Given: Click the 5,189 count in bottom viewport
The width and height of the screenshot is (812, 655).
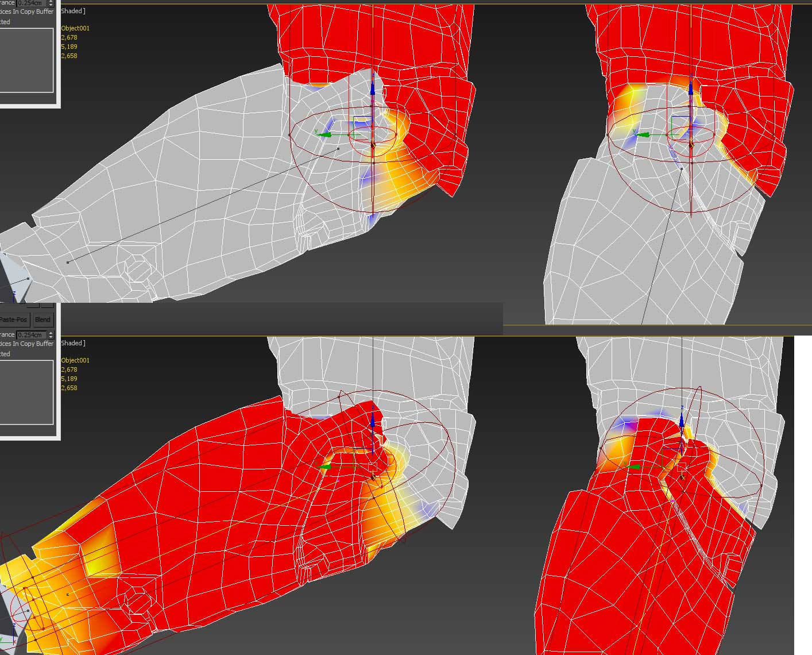Looking at the screenshot, I should (x=69, y=379).
